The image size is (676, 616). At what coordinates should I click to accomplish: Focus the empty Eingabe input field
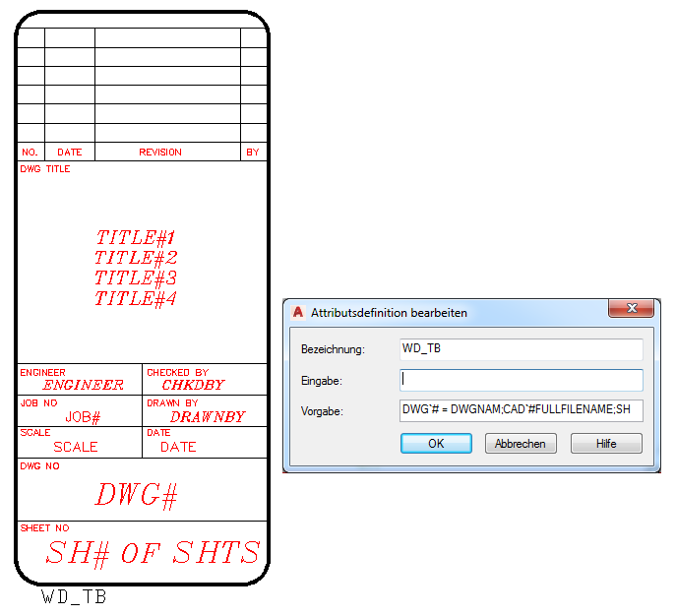coord(521,380)
